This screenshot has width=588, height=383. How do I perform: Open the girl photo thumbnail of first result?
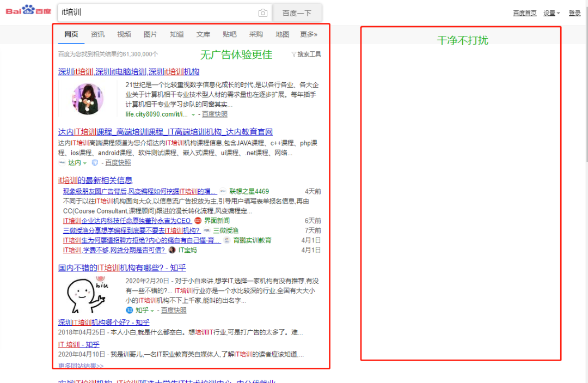pyautogui.click(x=87, y=99)
